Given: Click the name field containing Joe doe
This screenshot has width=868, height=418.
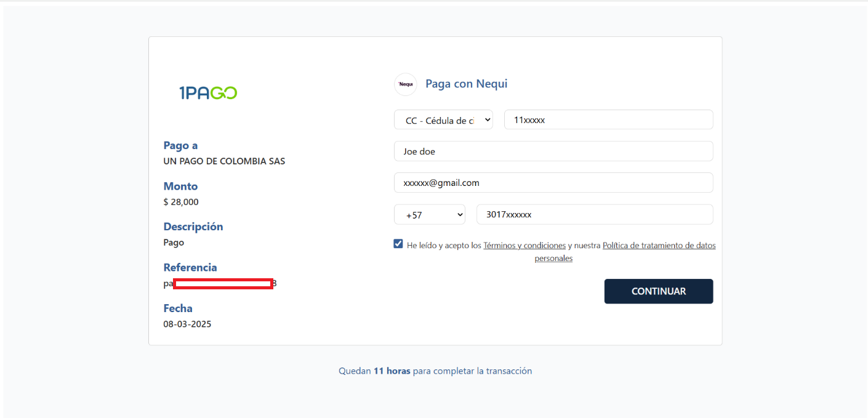Looking at the screenshot, I should (553, 151).
